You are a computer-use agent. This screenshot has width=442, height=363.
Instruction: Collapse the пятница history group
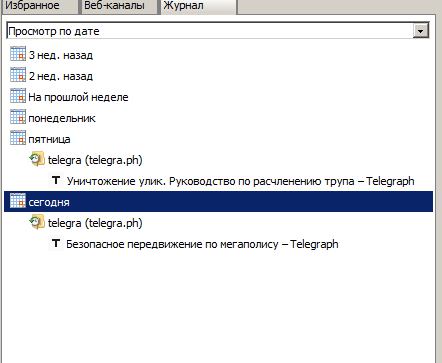click(x=49, y=139)
